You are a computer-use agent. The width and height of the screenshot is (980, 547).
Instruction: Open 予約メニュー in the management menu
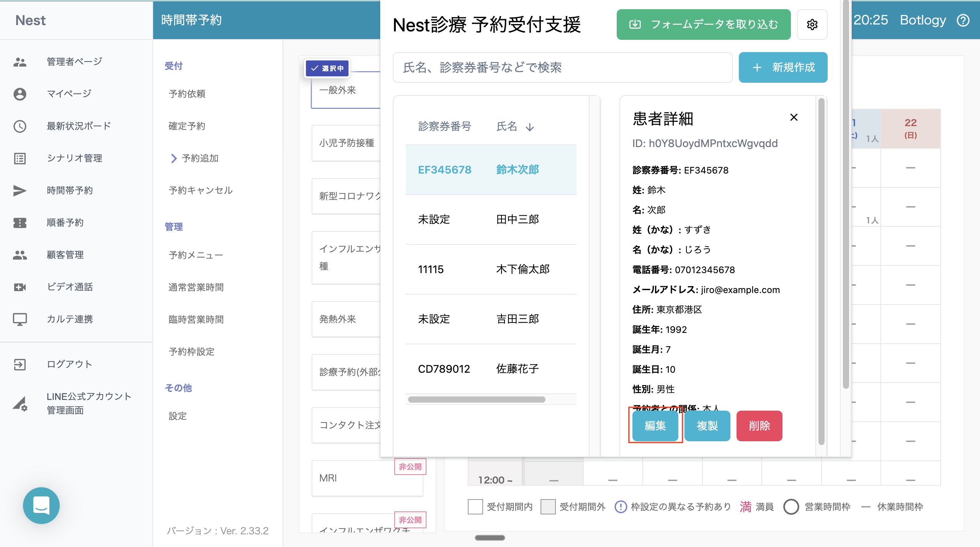point(196,255)
